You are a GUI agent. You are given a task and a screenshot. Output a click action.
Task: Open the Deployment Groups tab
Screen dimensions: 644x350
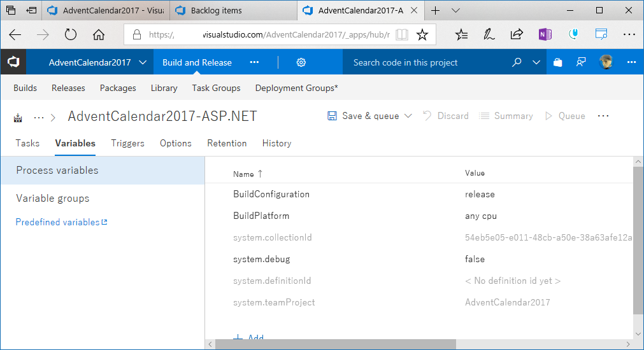tap(297, 88)
